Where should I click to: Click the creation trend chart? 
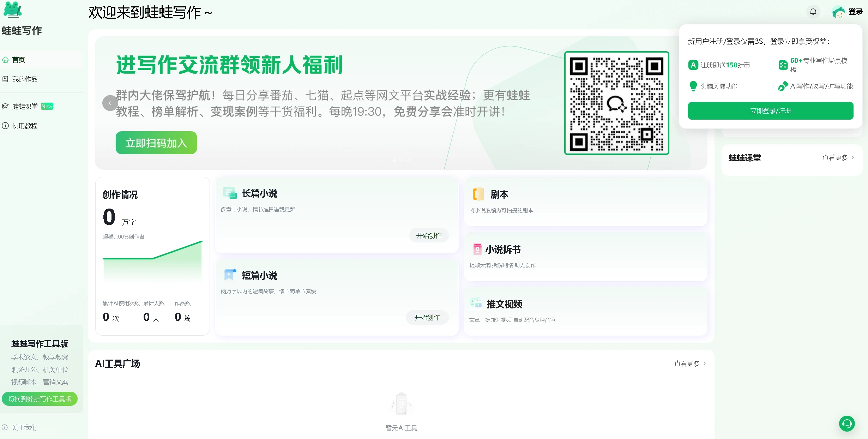coord(152,261)
